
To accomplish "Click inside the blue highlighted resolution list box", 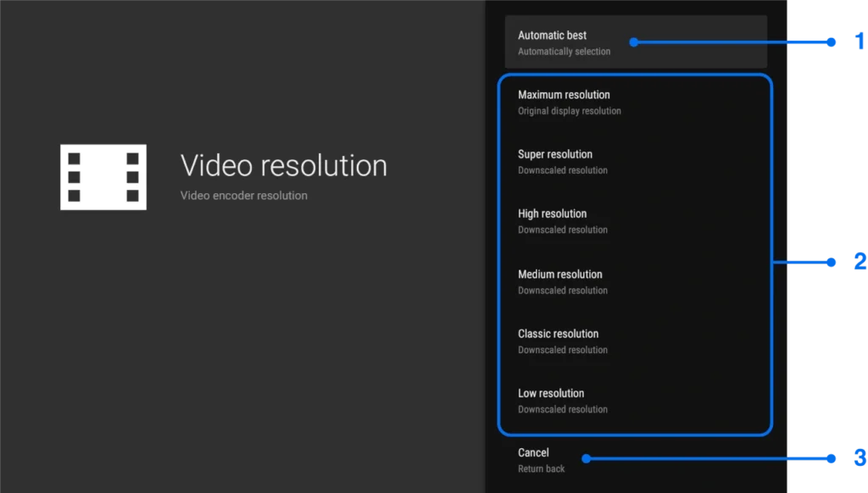I will tap(635, 254).
